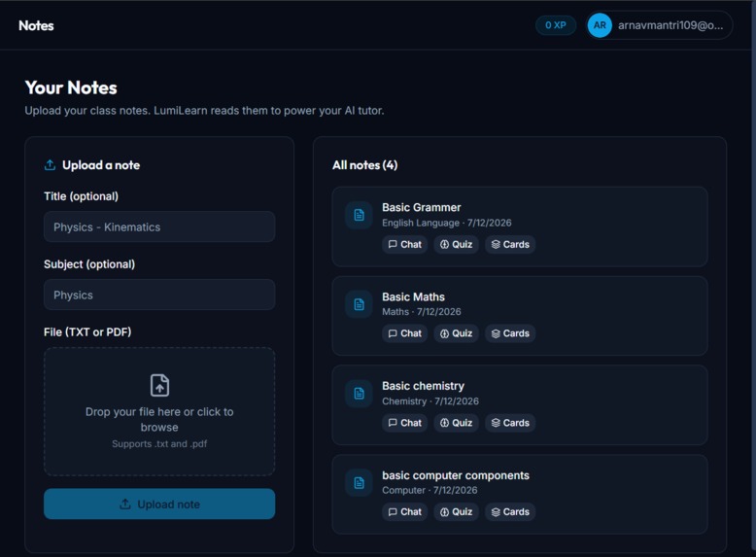Open Cards for Basic Maths
The image size is (756, 557).
point(510,333)
